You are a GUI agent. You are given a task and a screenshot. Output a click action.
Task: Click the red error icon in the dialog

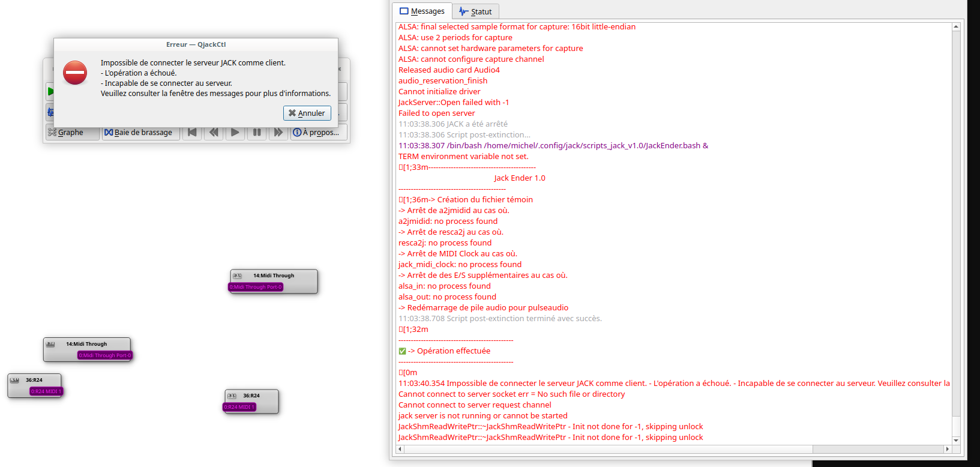point(75,73)
